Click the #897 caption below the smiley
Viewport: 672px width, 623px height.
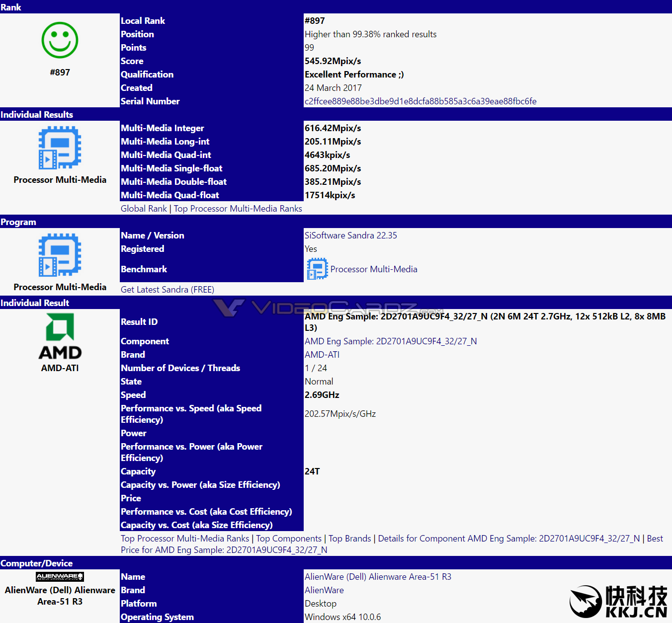click(60, 73)
